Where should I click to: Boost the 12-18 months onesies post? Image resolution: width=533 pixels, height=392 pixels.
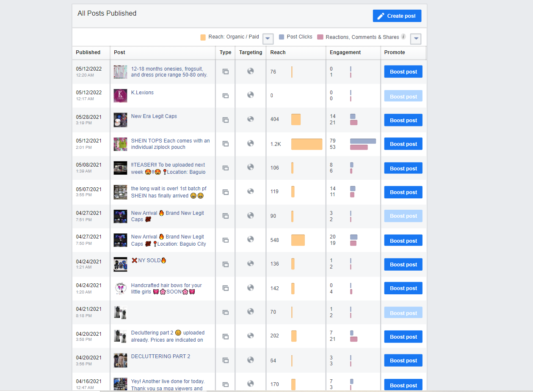click(403, 72)
